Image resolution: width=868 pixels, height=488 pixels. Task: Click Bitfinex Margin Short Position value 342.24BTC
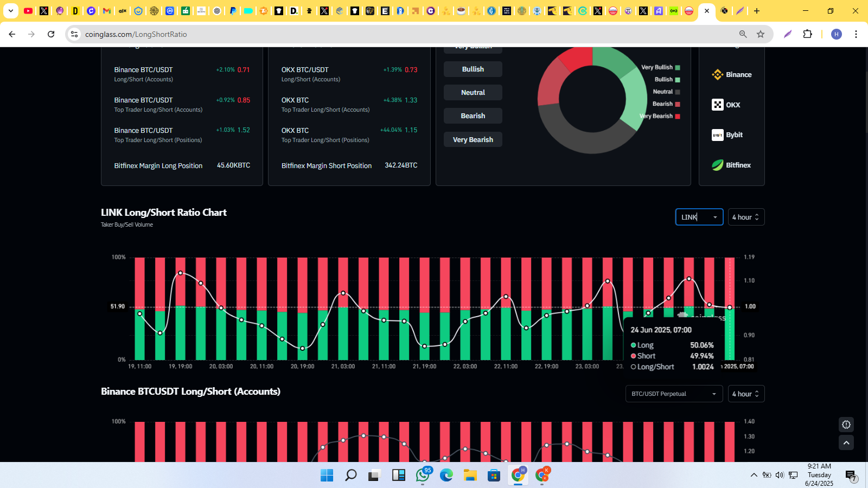401,165
